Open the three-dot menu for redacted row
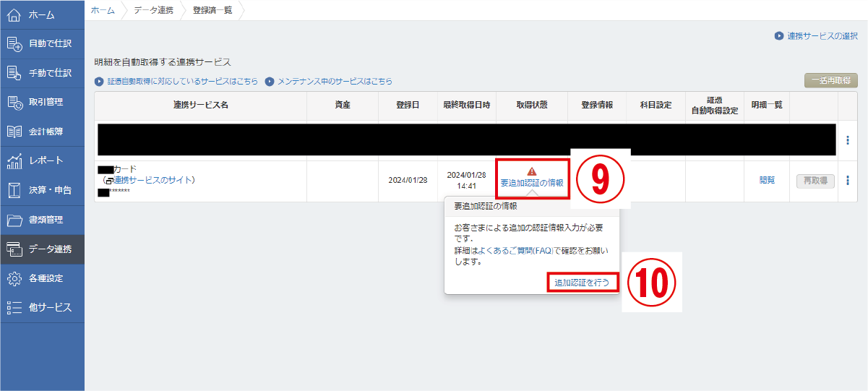Viewport: 868px width, 391px height. pyautogui.click(x=847, y=140)
